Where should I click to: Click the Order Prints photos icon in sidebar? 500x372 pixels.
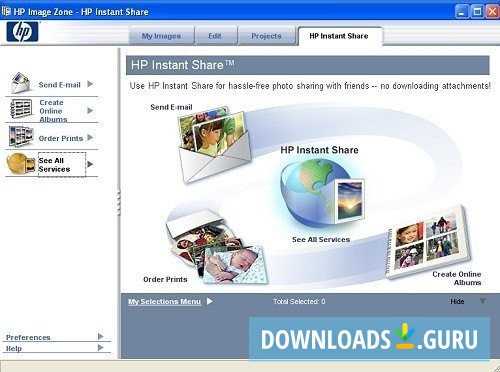(x=21, y=136)
